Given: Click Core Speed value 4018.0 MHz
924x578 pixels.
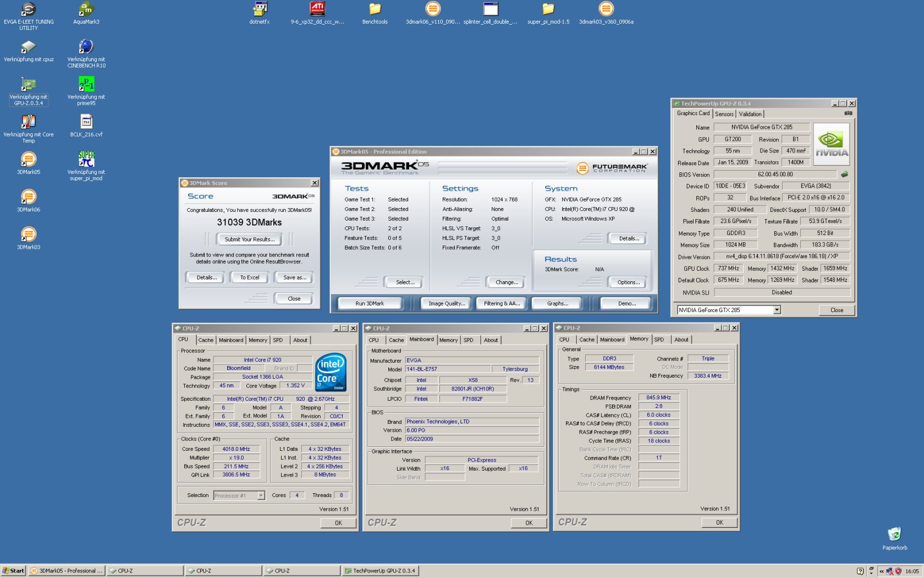Looking at the screenshot, I should point(236,449).
